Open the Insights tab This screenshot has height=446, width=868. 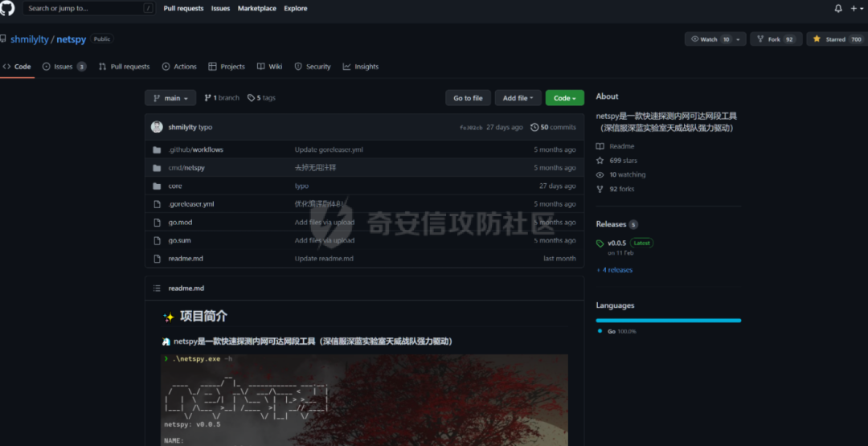[x=360, y=67]
